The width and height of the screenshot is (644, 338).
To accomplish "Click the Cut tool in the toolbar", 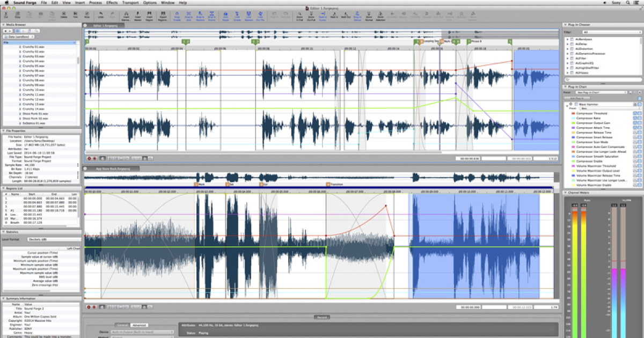I will [x=6, y=15].
